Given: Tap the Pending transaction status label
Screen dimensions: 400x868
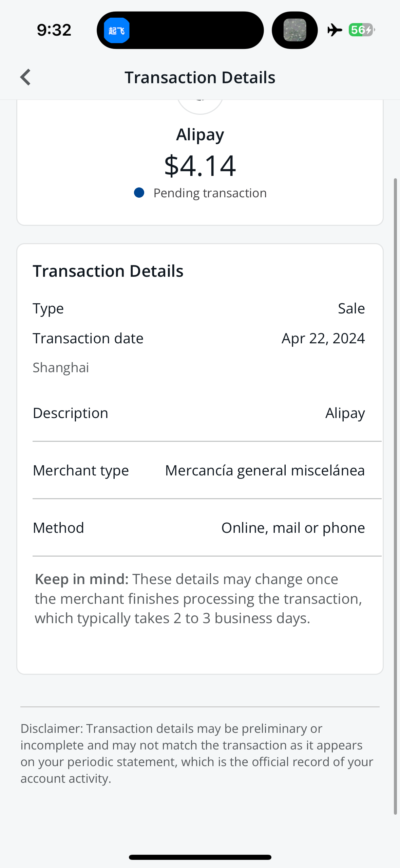Looking at the screenshot, I should coord(210,193).
